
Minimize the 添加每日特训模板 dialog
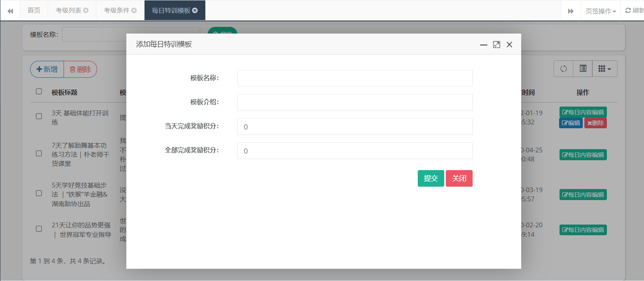coord(483,45)
